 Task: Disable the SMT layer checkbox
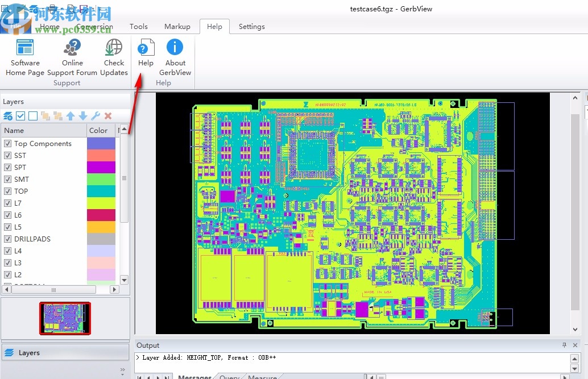(x=8, y=180)
